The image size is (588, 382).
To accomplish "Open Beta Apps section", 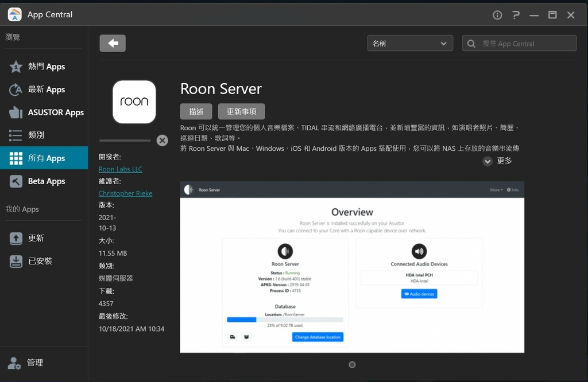I will click(x=44, y=181).
